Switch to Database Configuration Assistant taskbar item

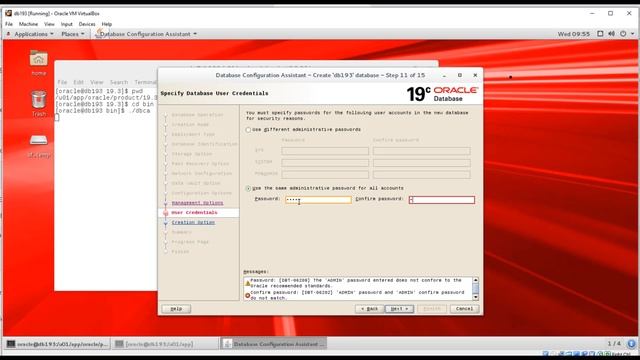pyautogui.click(x=274, y=344)
